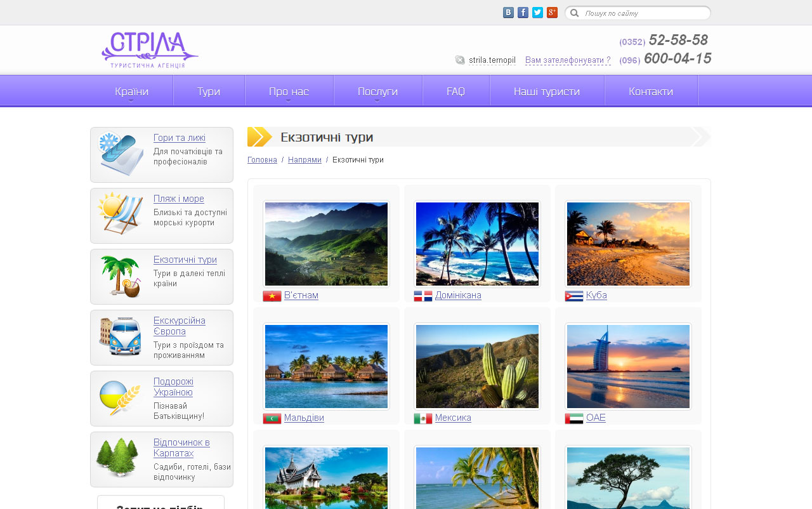The image size is (812, 509).
Task: Open the Про нас menu item
Action: [289, 91]
